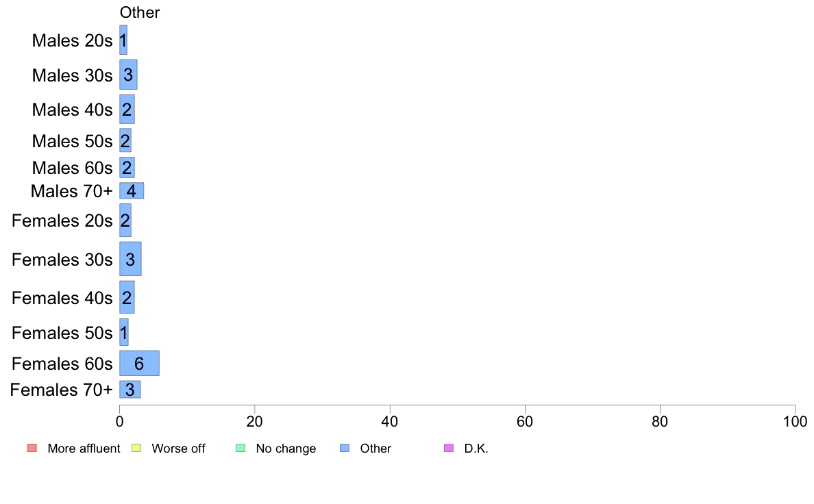Click the More affluent red legend swatch
Screen dimensions: 814x504
pos(32,449)
